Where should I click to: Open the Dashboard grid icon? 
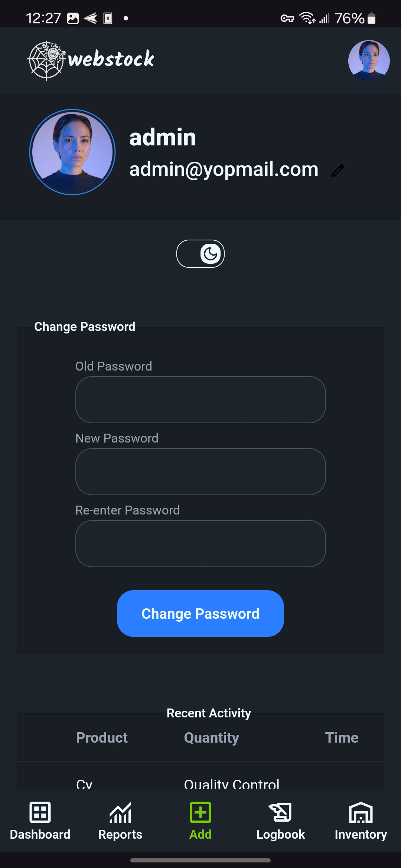tap(40, 812)
